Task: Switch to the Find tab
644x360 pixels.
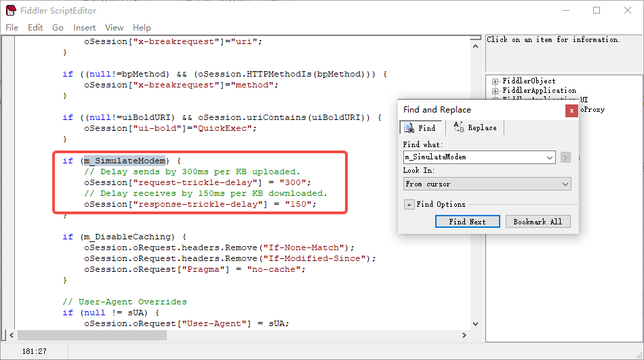Action: point(420,128)
